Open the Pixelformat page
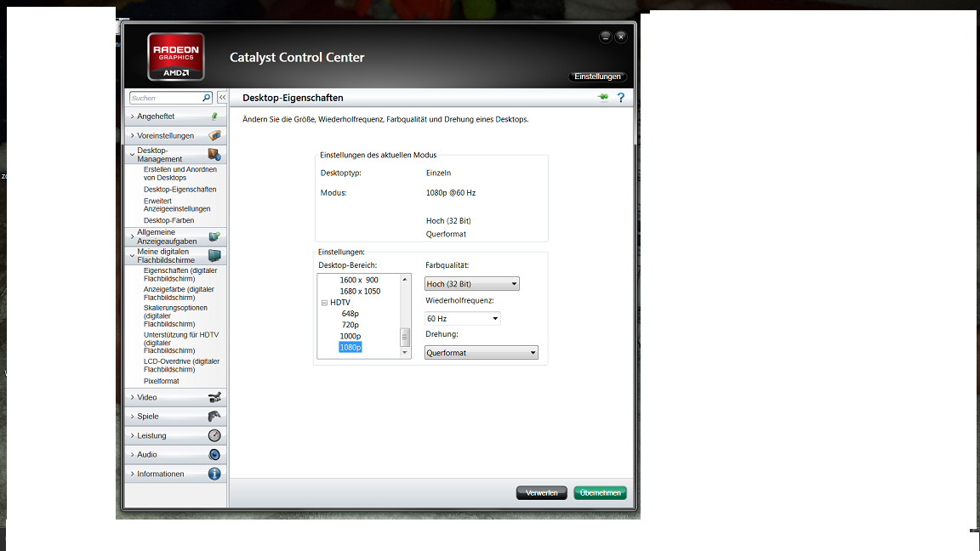980x551 pixels. click(x=162, y=381)
